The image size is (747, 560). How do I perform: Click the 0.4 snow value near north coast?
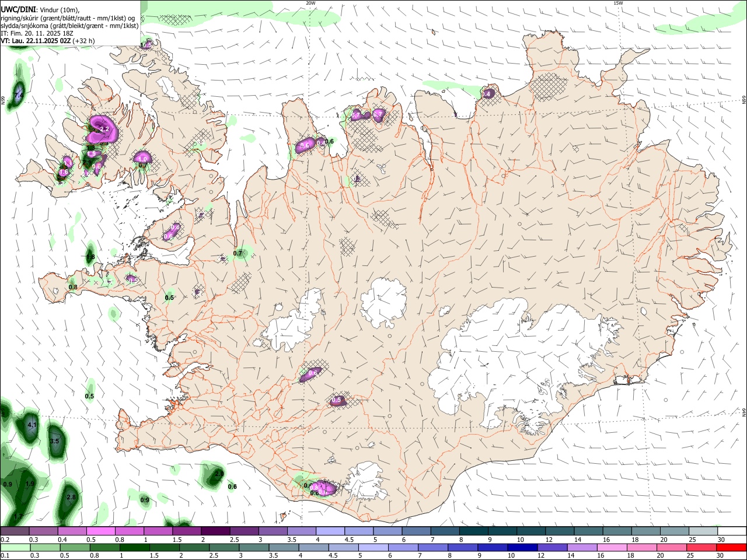(486, 93)
